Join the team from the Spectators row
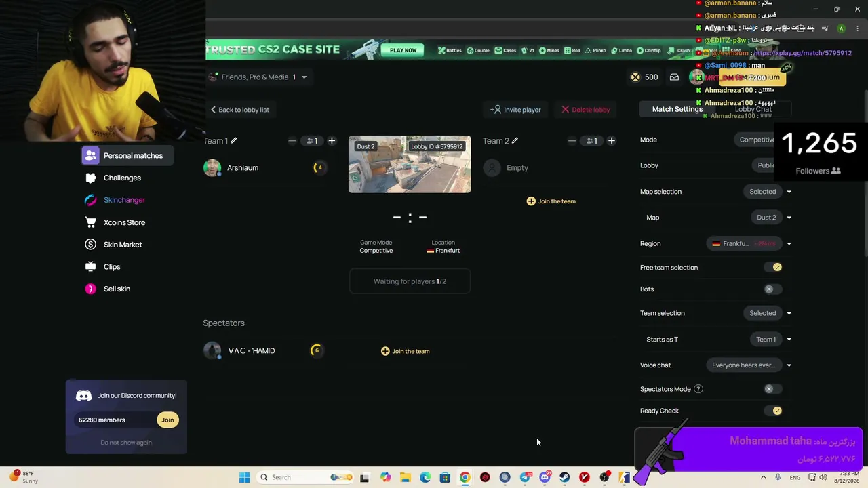The image size is (868, 488). (406, 351)
